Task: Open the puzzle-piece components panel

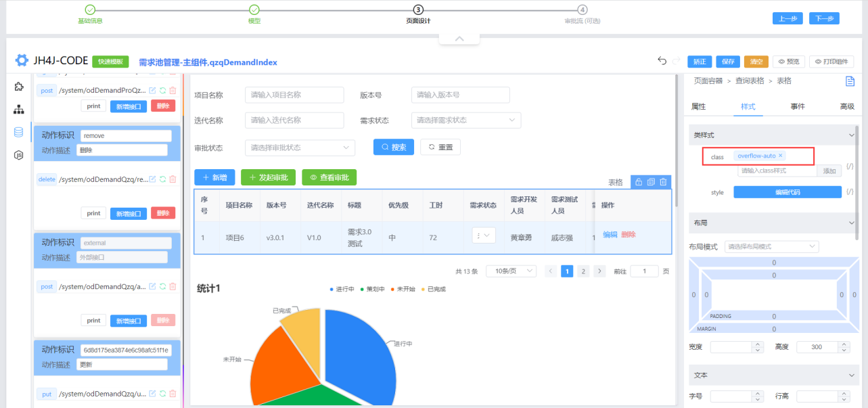Action: (x=19, y=87)
